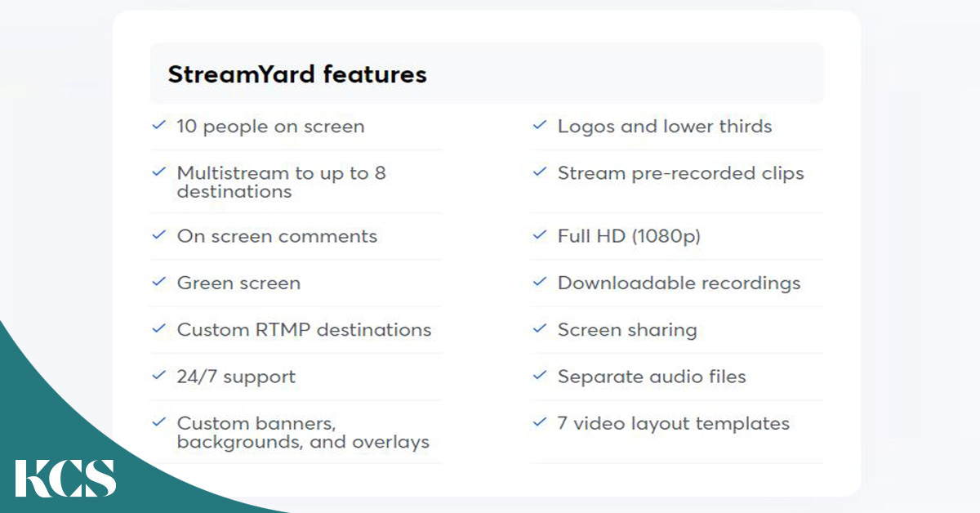Click 7 video layout templates text
The height and width of the screenshot is (513, 980).
click(674, 424)
